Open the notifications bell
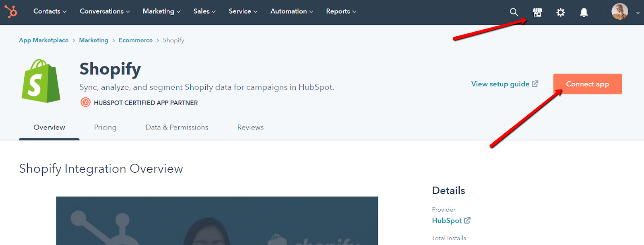The height and width of the screenshot is (245, 644). coord(584,12)
